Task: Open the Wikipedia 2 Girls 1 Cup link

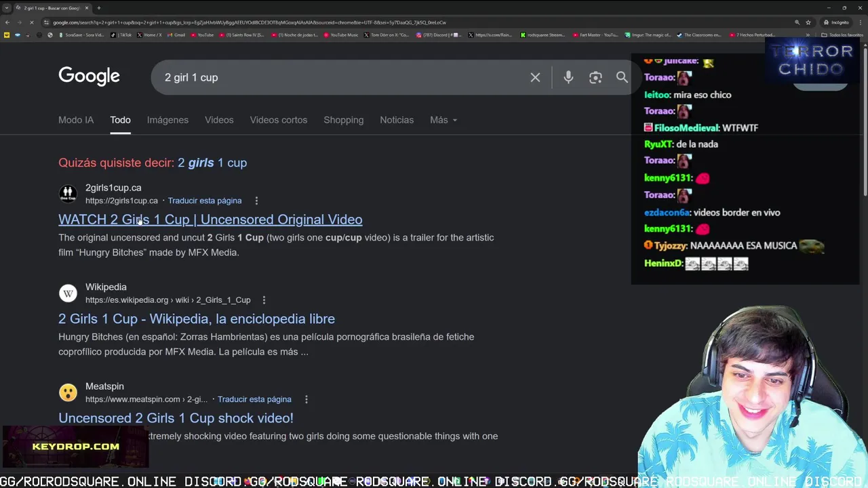Action: click(197, 319)
